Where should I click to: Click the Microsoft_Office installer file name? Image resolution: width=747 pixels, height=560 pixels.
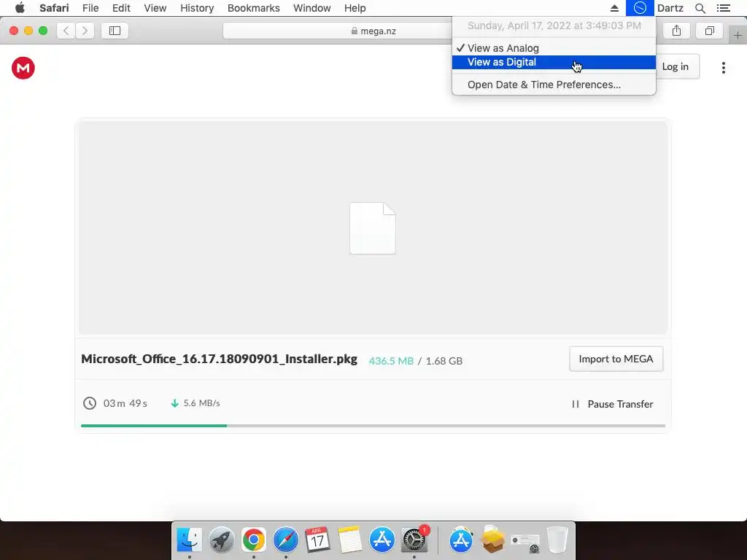coord(219,359)
